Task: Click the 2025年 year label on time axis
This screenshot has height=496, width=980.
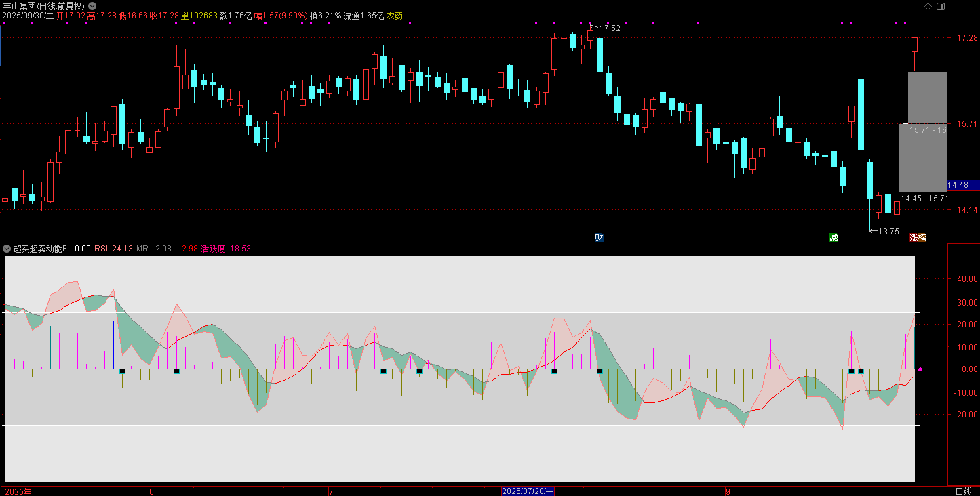Action: [x=18, y=491]
